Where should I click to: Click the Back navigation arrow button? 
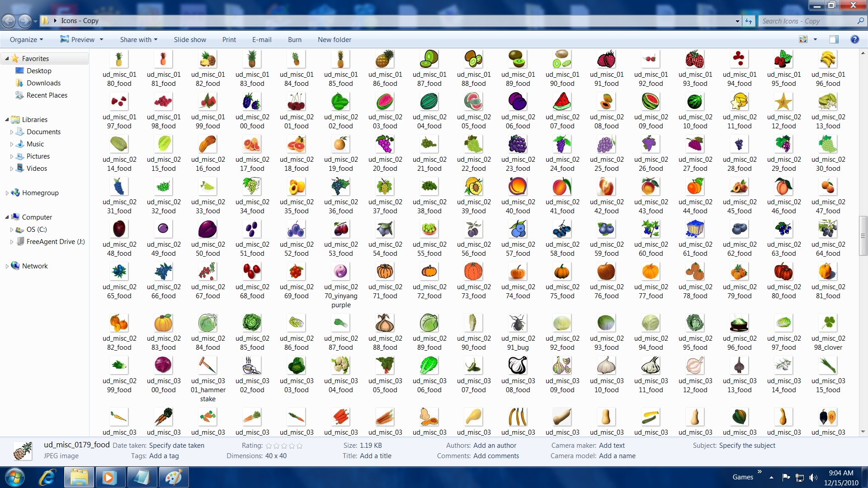pyautogui.click(x=9, y=20)
